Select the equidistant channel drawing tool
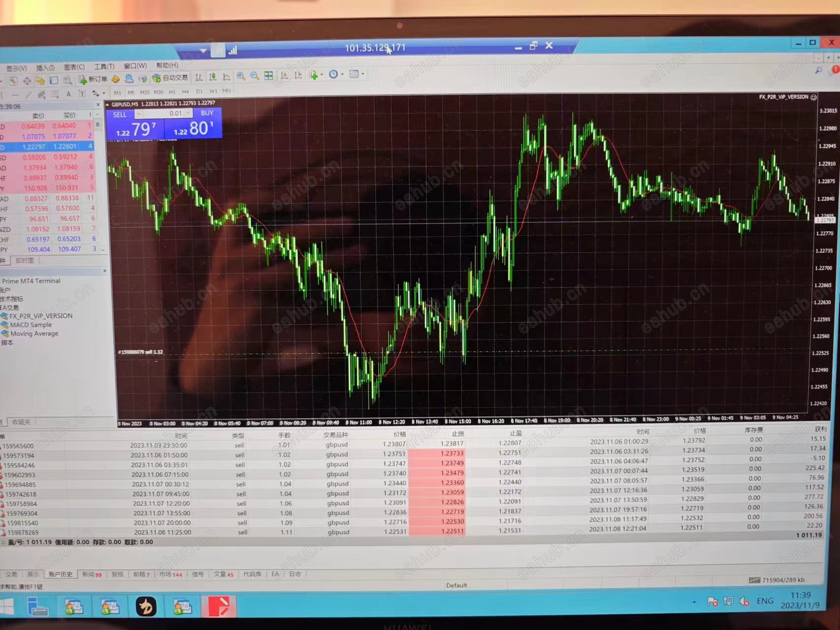 pos(41,94)
